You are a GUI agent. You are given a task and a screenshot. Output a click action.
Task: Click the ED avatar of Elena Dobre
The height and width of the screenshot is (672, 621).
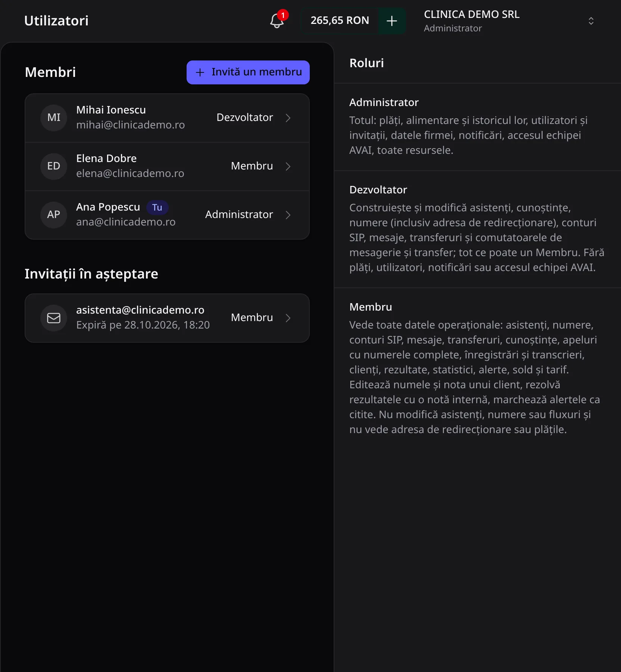54,167
